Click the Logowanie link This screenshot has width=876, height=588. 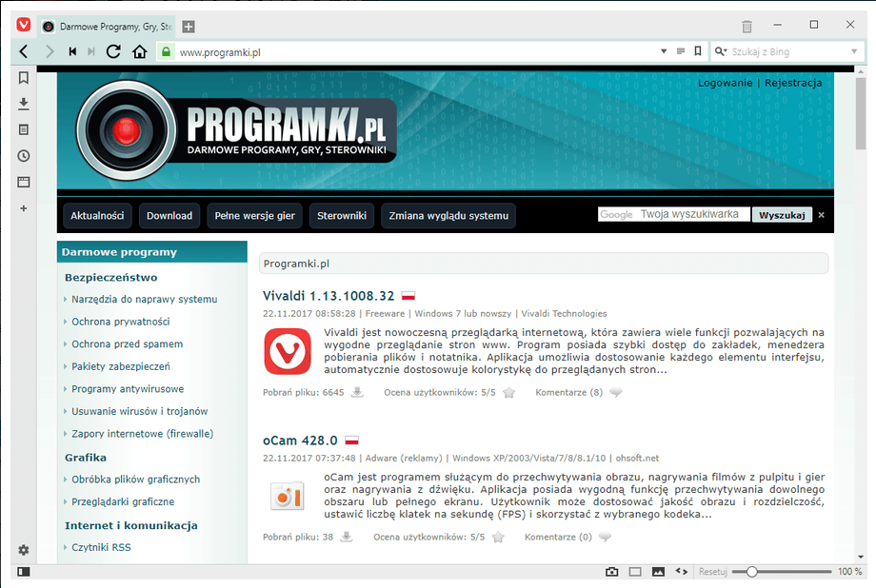(x=726, y=83)
